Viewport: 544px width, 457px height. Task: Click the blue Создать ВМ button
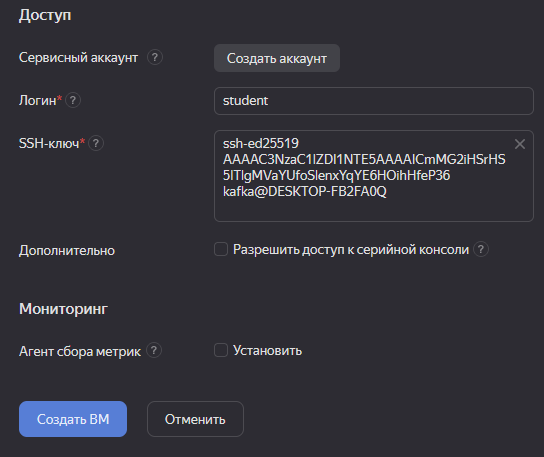pos(73,419)
